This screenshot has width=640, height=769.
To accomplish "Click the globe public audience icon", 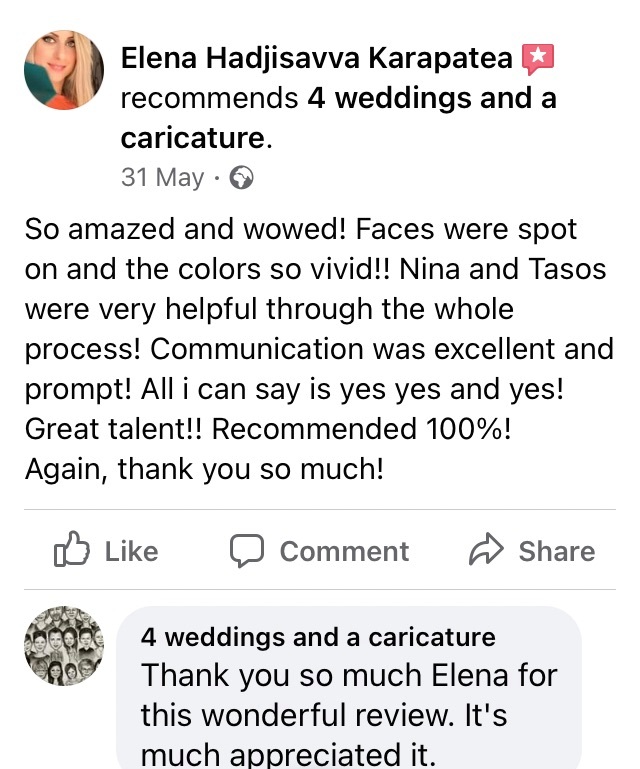I will [241, 178].
